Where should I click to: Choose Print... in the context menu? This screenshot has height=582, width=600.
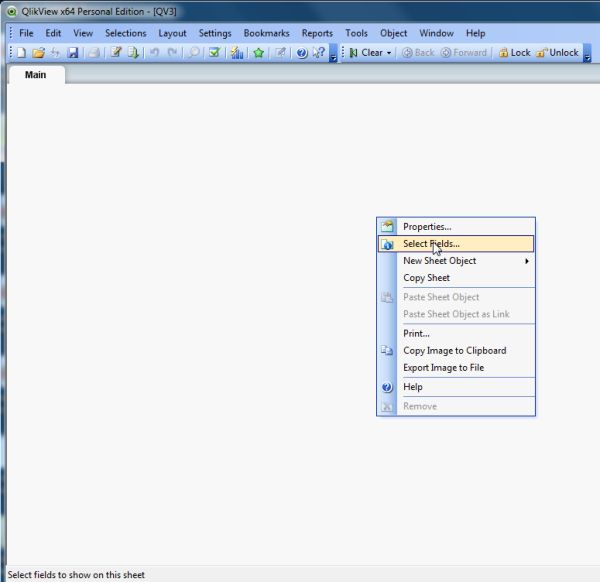[456, 333]
